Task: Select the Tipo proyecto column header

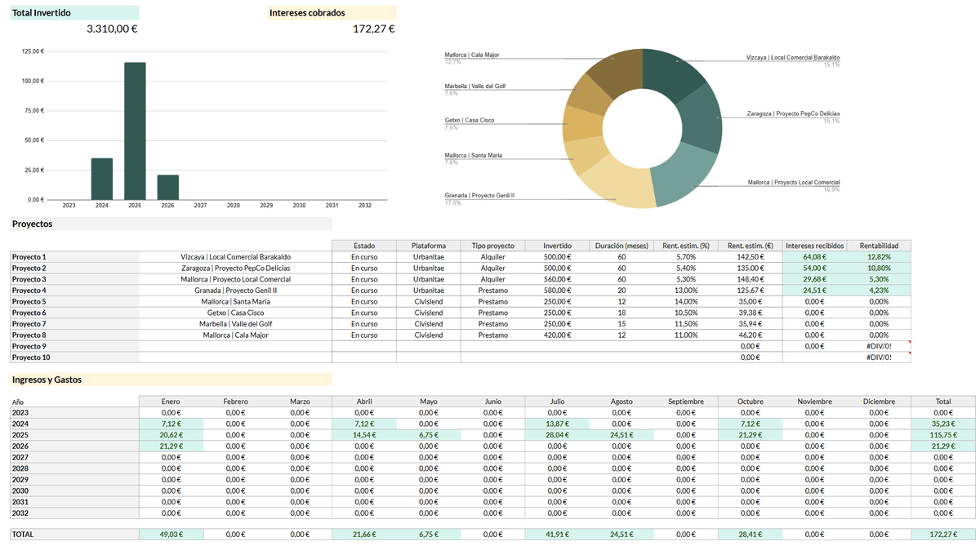Action: (493, 246)
